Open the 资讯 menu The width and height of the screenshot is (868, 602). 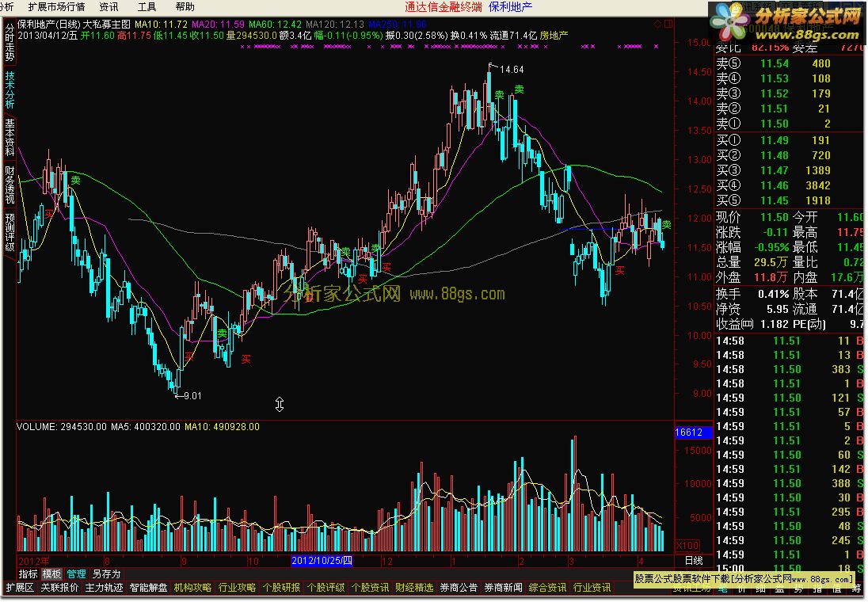click(x=108, y=6)
